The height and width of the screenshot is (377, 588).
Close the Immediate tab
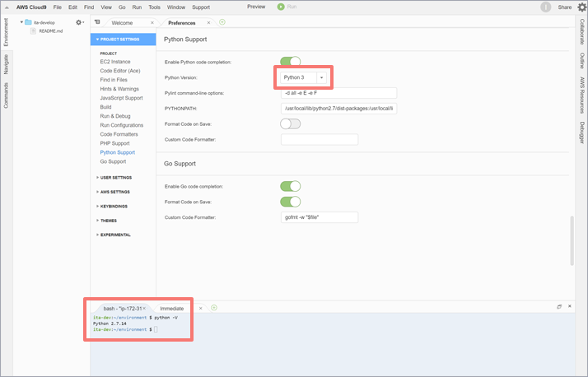(201, 309)
